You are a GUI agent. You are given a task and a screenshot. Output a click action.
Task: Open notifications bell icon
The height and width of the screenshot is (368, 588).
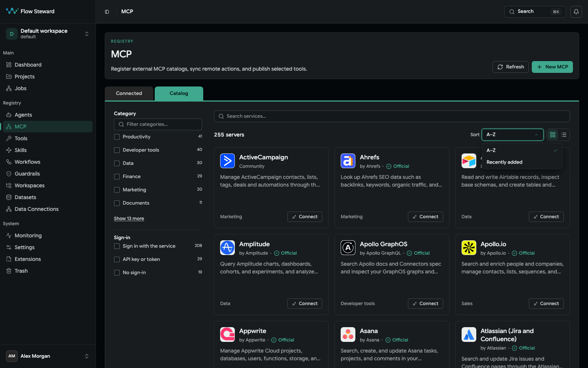(x=576, y=12)
